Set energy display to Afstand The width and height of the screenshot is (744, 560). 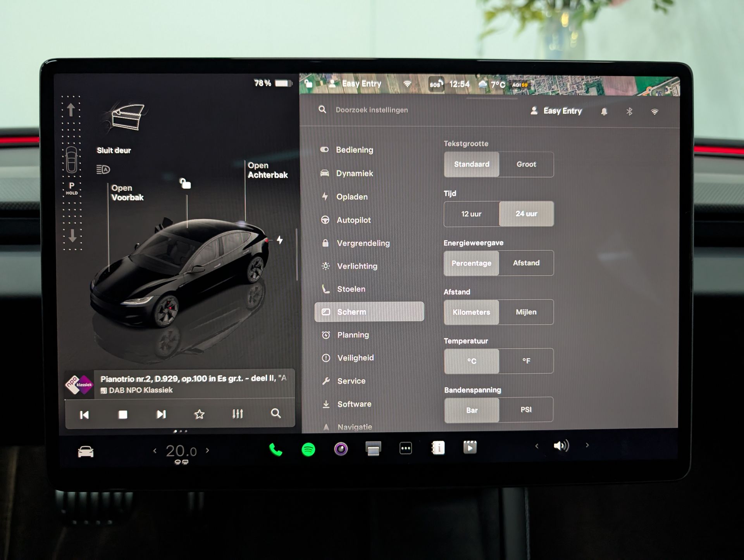click(x=526, y=263)
